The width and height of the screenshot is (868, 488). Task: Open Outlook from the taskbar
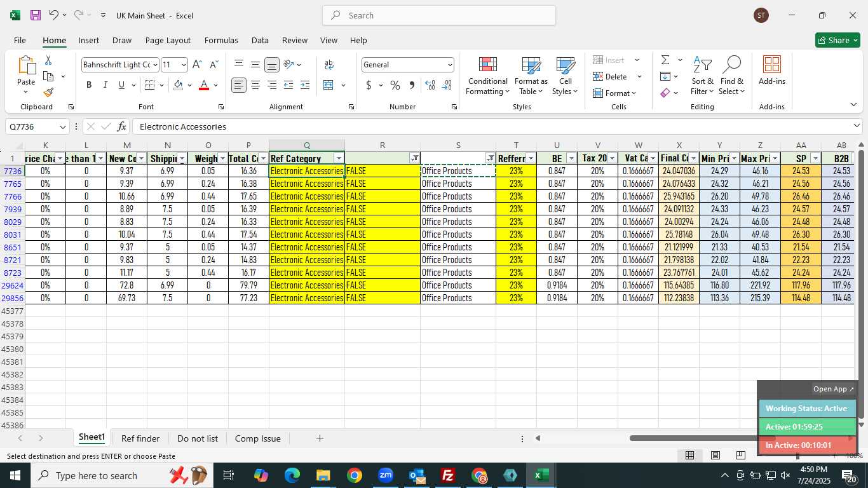pyautogui.click(x=417, y=475)
